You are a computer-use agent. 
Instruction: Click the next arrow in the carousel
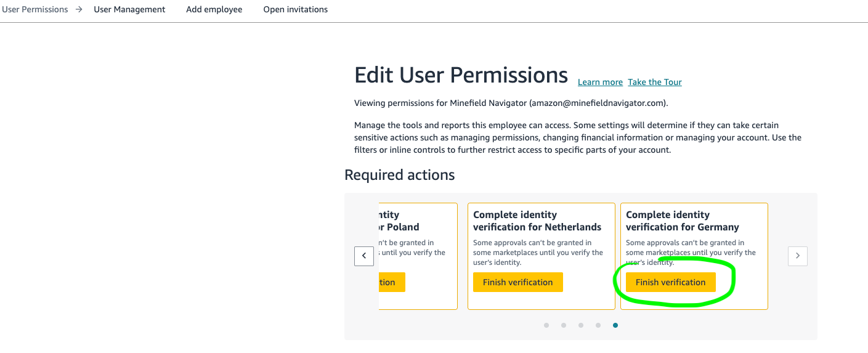[798, 256]
